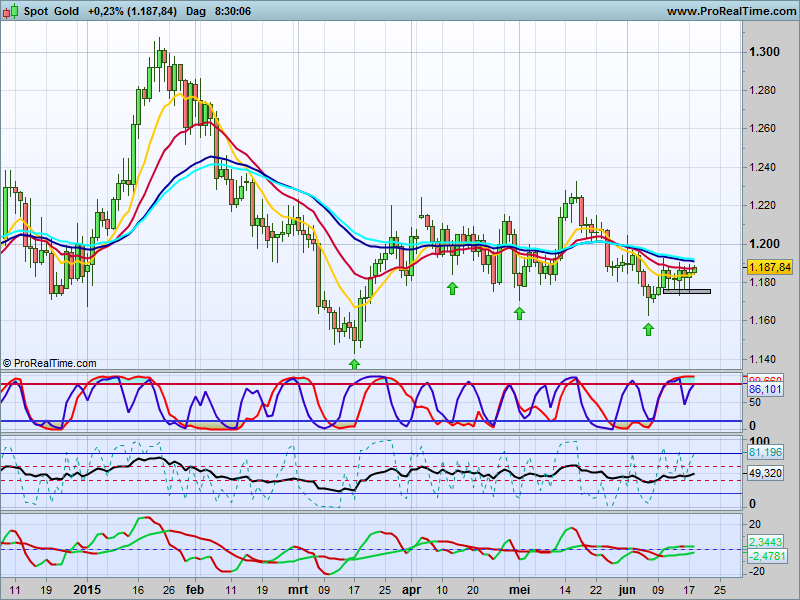Open the www.ProRealTime.com link
Screen dimensions: 800x600
(x=731, y=11)
